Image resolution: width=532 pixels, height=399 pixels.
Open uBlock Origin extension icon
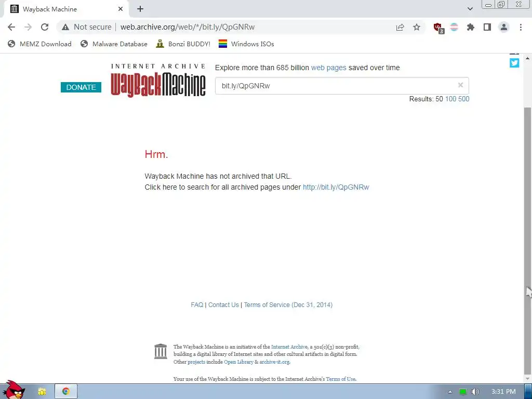click(438, 28)
